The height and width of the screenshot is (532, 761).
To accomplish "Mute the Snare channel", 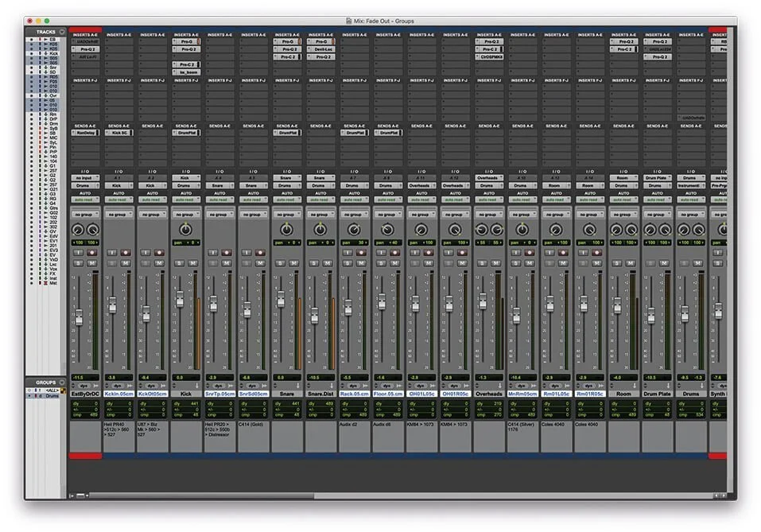I will (x=293, y=264).
